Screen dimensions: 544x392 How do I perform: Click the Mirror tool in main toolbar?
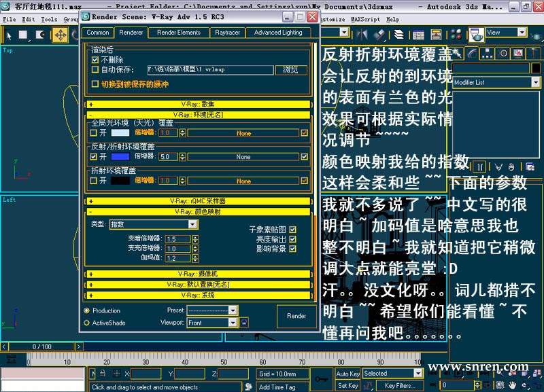tap(362, 35)
